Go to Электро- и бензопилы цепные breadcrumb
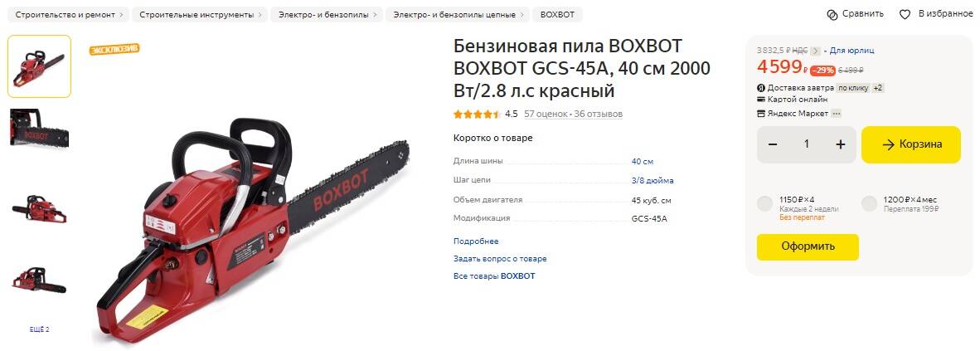This screenshot has height=351, width=980. click(458, 14)
